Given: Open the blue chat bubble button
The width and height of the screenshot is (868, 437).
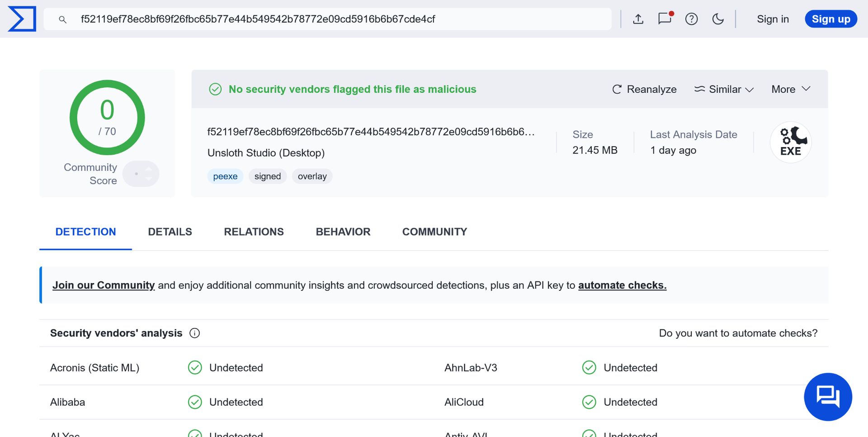Looking at the screenshot, I should [x=828, y=397].
